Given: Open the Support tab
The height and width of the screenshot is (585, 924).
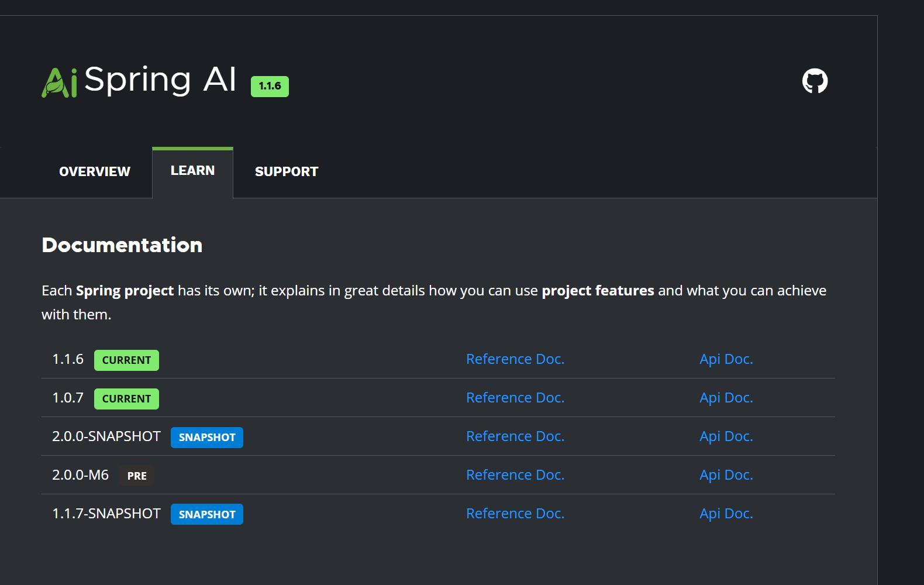Looking at the screenshot, I should click(287, 171).
